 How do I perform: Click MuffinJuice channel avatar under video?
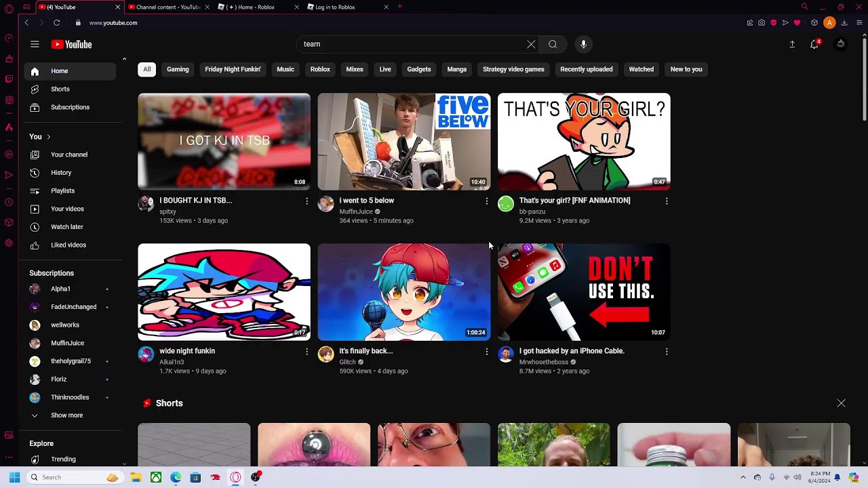click(x=326, y=203)
